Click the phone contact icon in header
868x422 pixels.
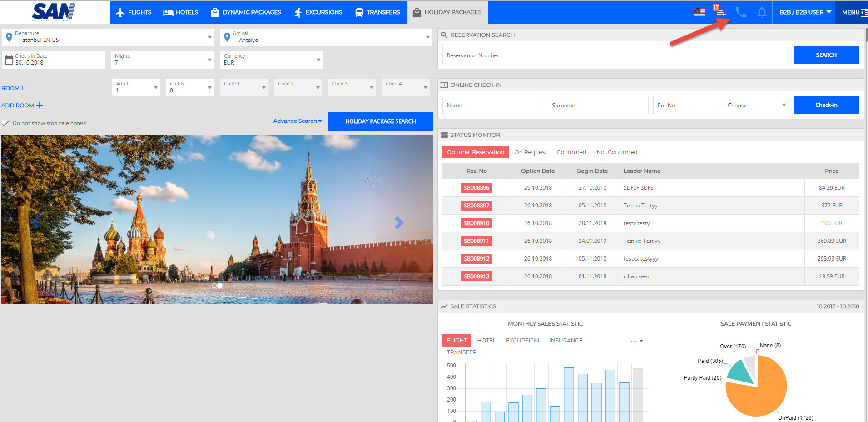click(x=741, y=12)
